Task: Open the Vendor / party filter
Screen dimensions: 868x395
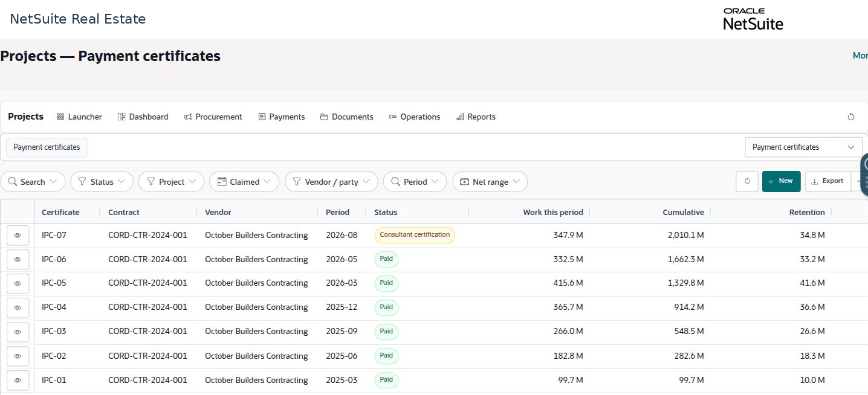Action: (331, 182)
